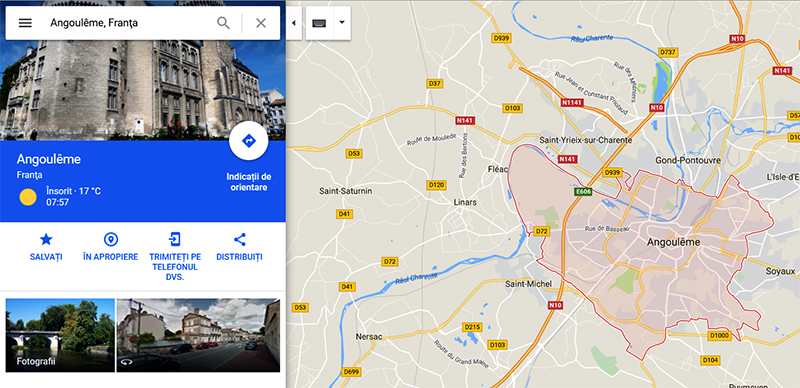
Task: Open the Street View thumbnail
Action: pyautogui.click(x=198, y=335)
